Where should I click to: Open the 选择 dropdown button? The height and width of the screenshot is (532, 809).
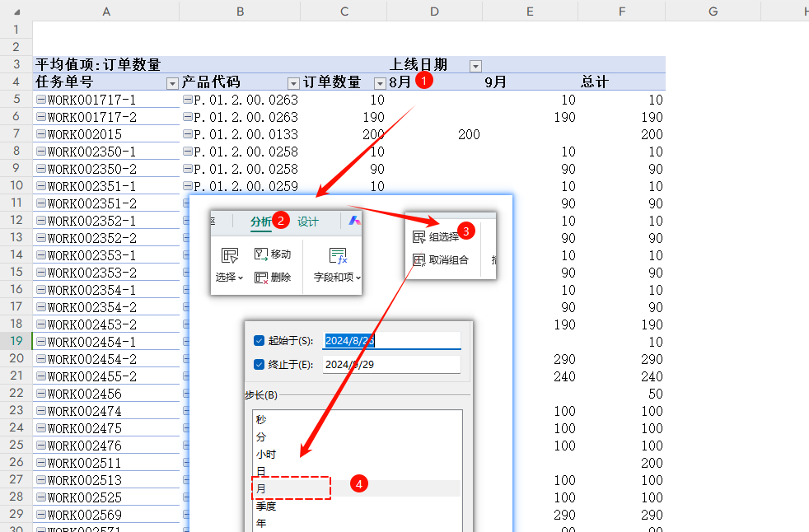tap(229, 265)
